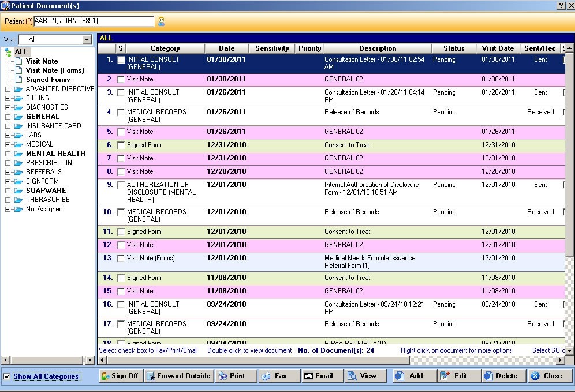The height and width of the screenshot is (392, 575).
Task: Open the Visit dropdown list
Action: click(x=87, y=40)
